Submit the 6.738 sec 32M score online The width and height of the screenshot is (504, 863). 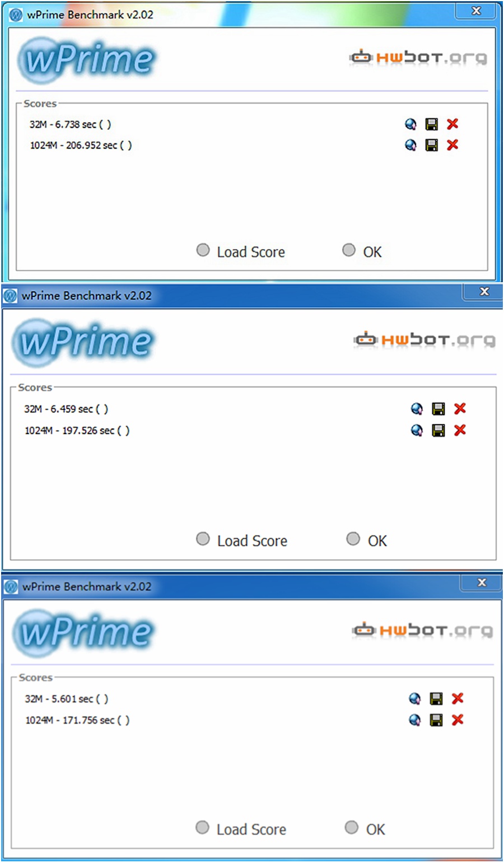click(410, 124)
